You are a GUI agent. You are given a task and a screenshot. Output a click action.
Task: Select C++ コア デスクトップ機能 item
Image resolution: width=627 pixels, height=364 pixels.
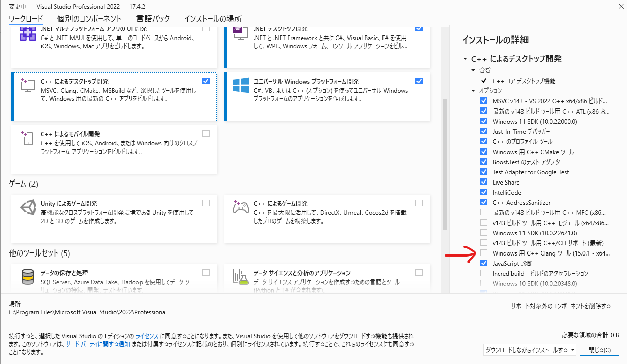click(x=524, y=81)
